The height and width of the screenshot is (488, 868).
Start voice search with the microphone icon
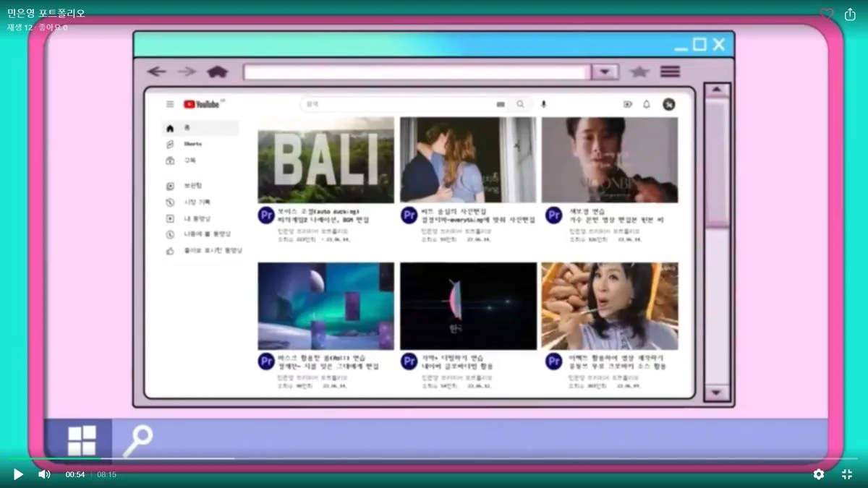coord(545,104)
